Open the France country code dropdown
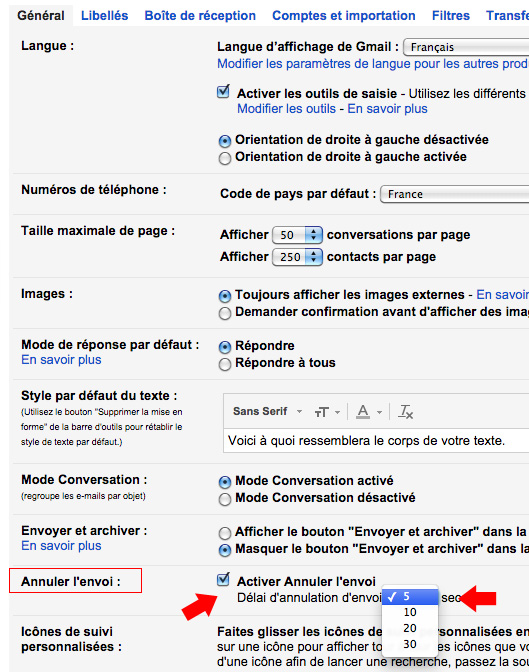 [454, 194]
